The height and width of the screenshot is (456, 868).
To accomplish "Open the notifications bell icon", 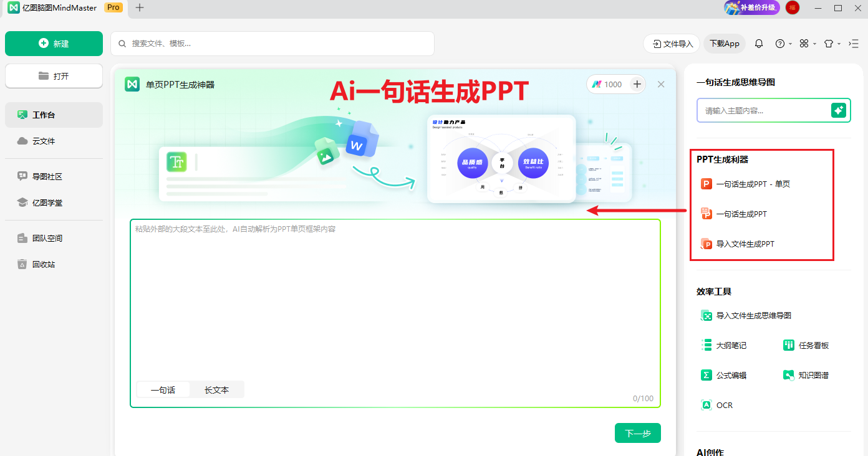I will 759,44.
